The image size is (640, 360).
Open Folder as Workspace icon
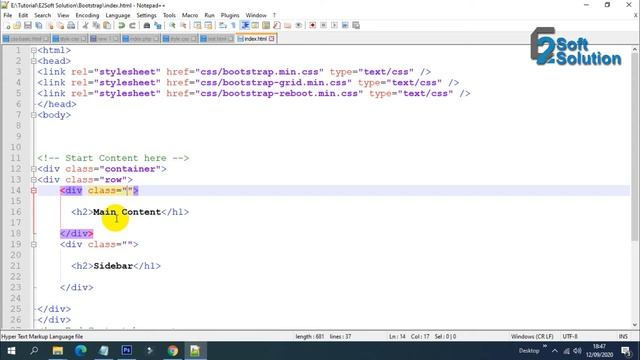tap(288, 25)
